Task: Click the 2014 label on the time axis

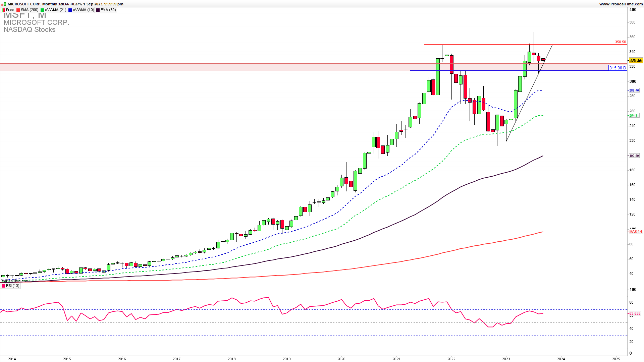Action: click(x=12, y=359)
